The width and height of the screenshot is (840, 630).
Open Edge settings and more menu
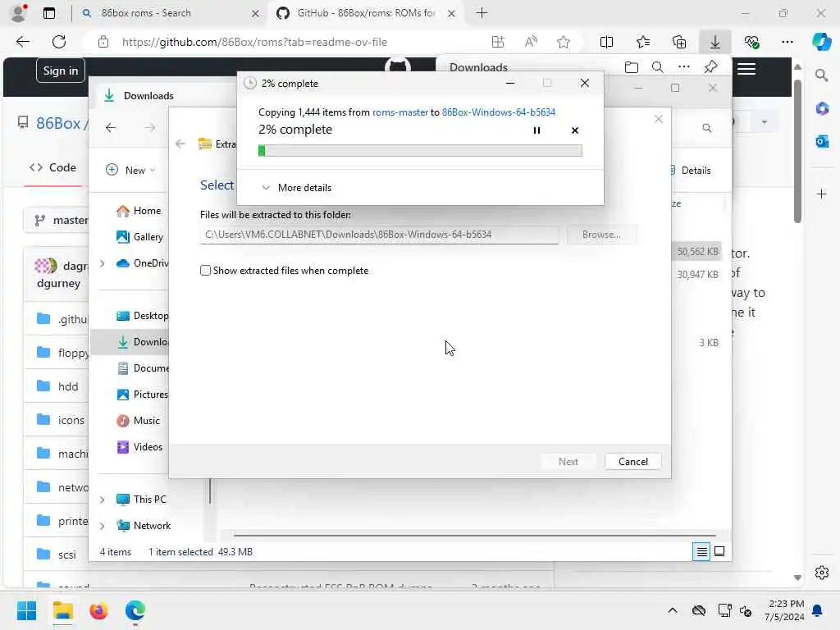pyautogui.click(x=787, y=42)
